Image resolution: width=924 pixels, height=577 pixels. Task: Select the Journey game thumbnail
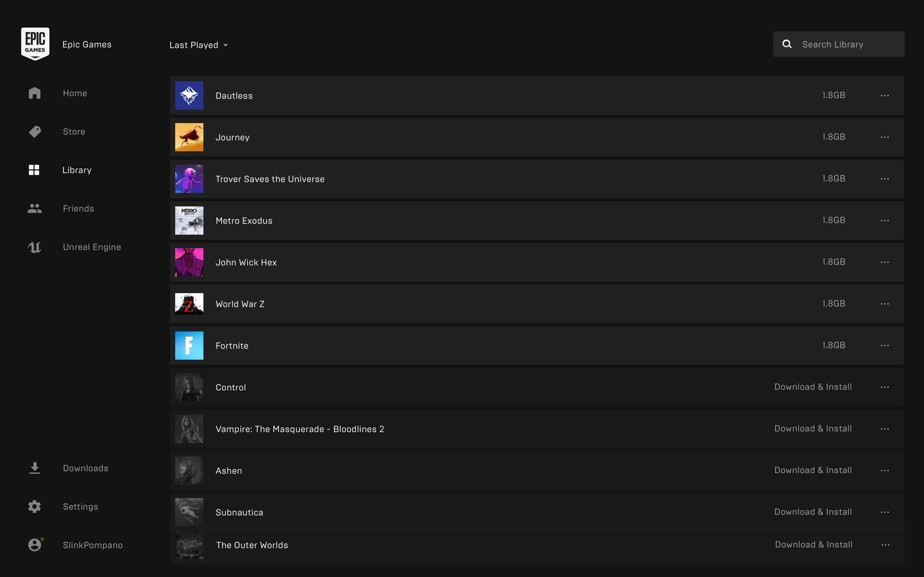189,137
